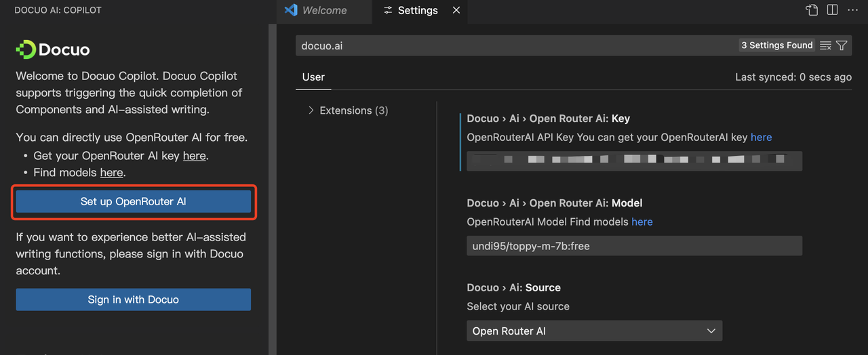Click the Docuo › Ai › Open Router Ai: Key heading

click(549, 119)
